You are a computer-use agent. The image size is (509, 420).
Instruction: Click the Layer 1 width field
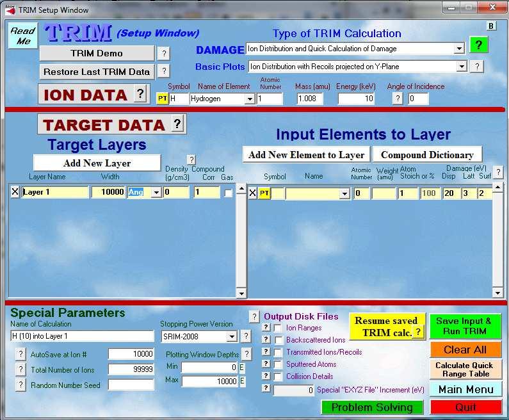pyautogui.click(x=108, y=192)
